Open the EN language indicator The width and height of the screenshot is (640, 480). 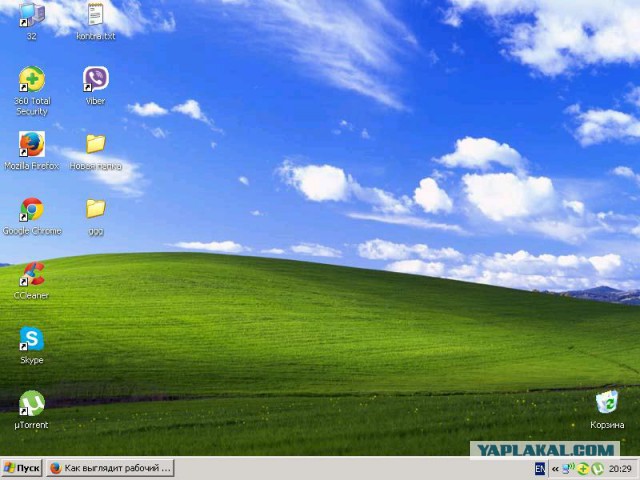540,469
